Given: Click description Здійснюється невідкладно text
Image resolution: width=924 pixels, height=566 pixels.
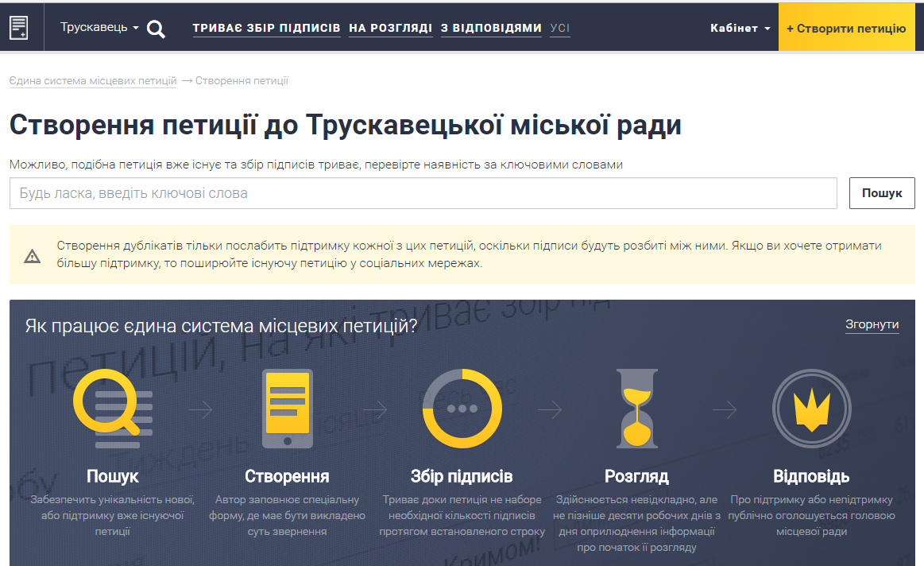Looking at the screenshot, I should pyautogui.click(x=636, y=524).
